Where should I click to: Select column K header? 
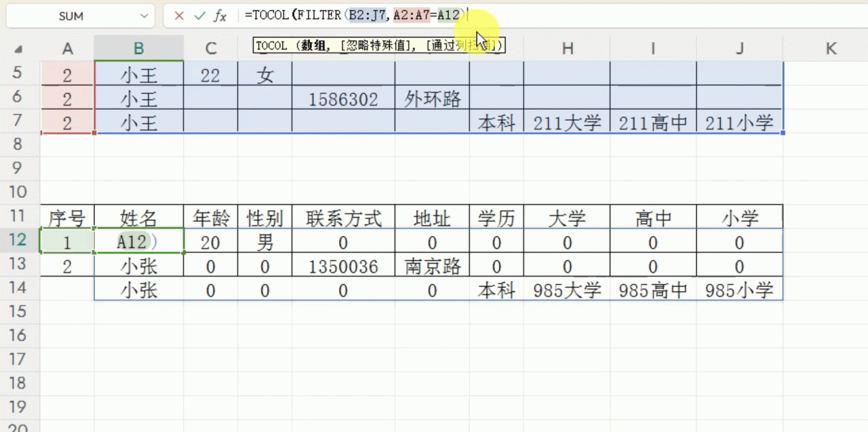(x=831, y=48)
